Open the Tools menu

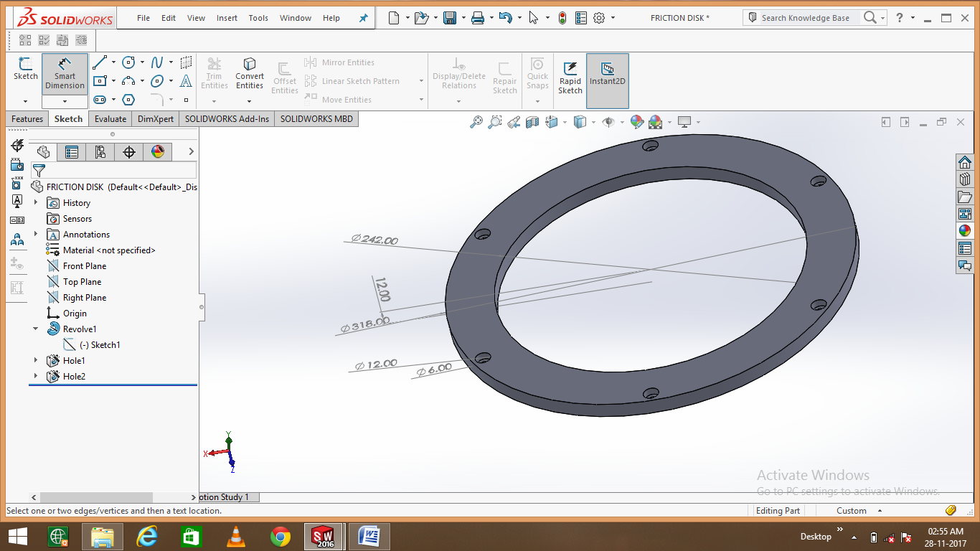pos(258,17)
